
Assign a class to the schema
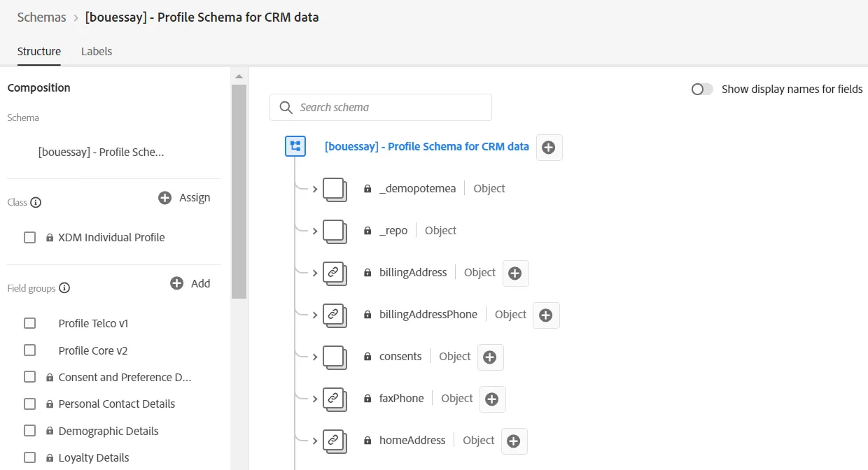[x=185, y=198]
